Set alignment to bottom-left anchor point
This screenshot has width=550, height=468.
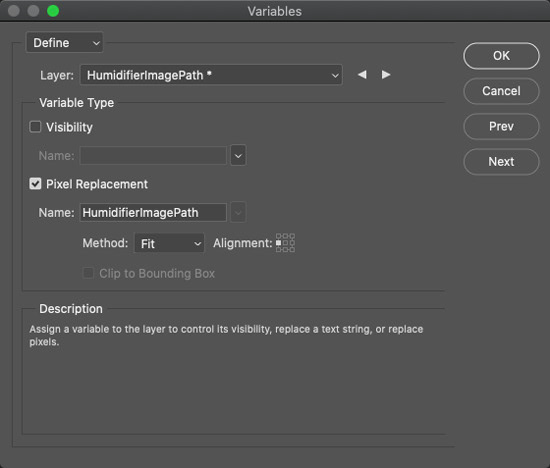(279, 249)
